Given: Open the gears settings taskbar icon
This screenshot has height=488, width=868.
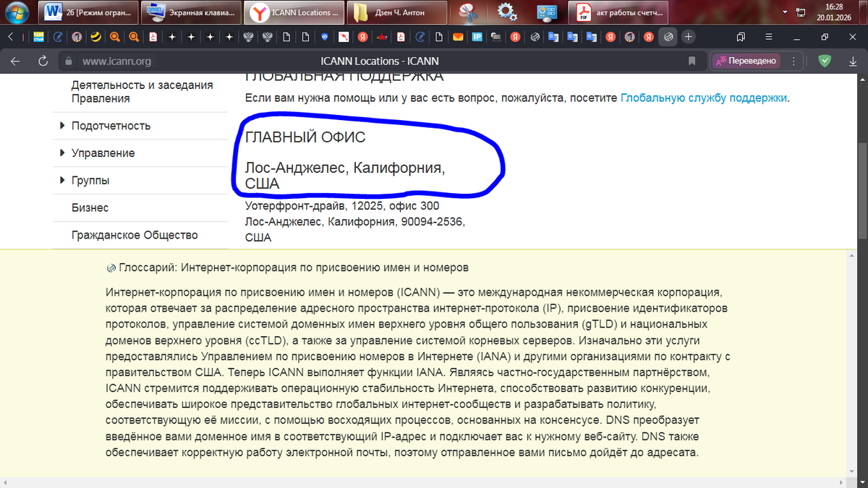Looking at the screenshot, I should tap(507, 12).
